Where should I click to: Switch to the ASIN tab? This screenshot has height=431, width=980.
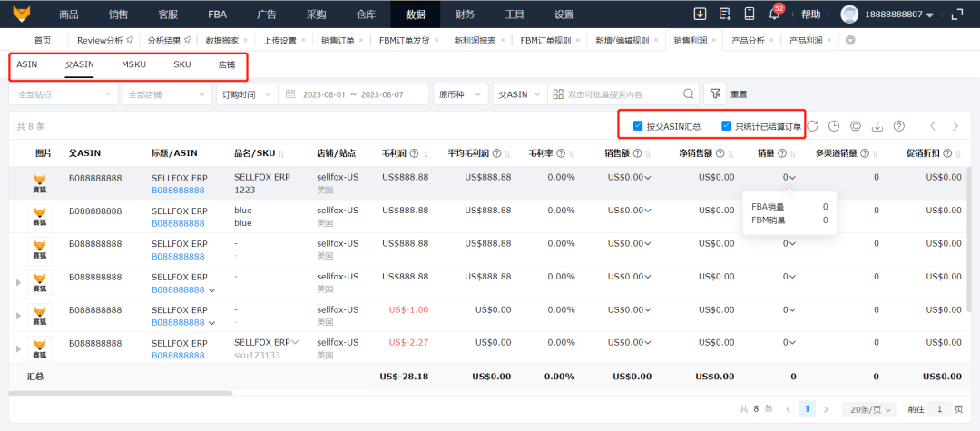pos(27,64)
